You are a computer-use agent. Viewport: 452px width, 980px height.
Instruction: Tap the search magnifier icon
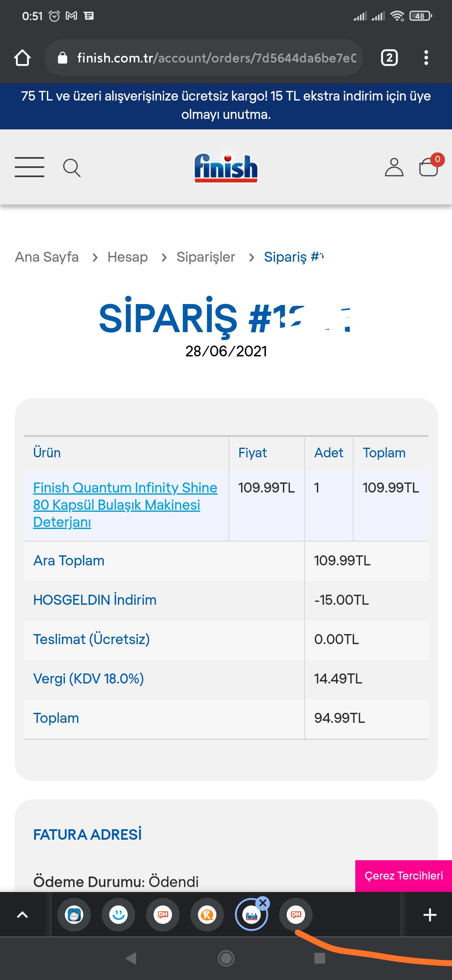(x=72, y=168)
